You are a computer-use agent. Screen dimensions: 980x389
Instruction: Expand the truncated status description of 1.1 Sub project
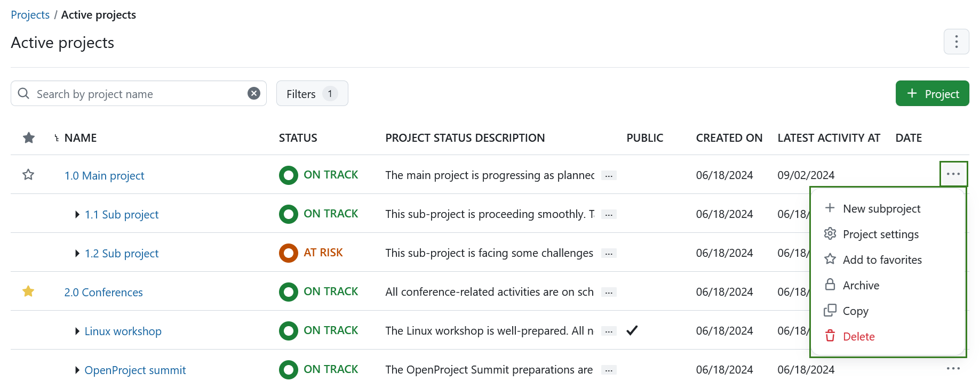point(608,214)
